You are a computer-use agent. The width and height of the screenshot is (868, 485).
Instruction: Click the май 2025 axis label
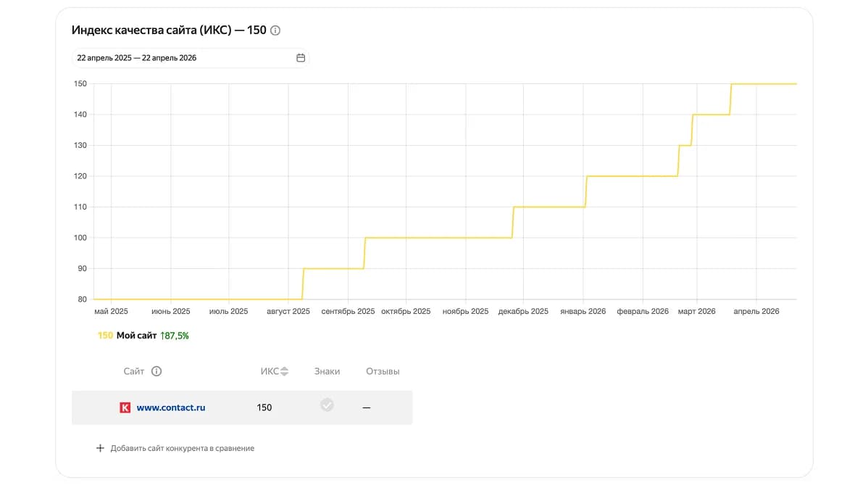[112, 311]
